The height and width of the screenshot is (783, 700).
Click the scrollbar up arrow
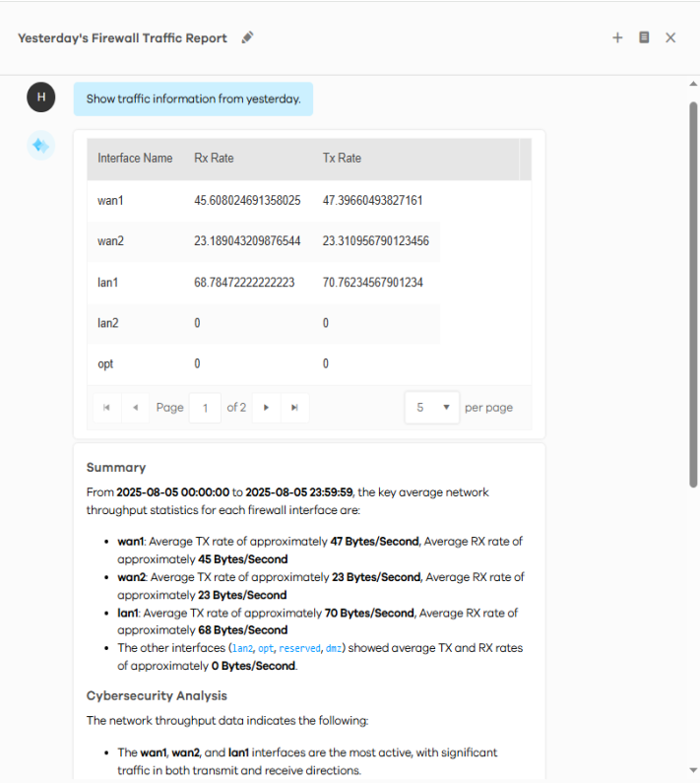click(693, 86)
